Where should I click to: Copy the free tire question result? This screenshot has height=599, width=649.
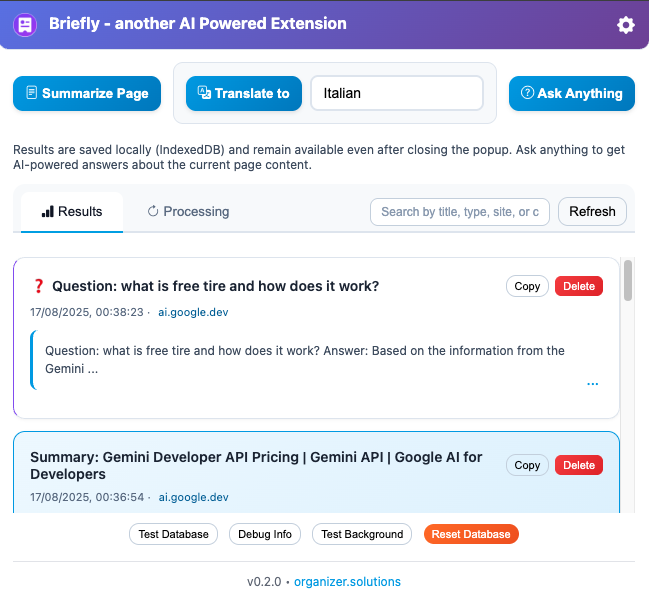(x=527, y=286)
